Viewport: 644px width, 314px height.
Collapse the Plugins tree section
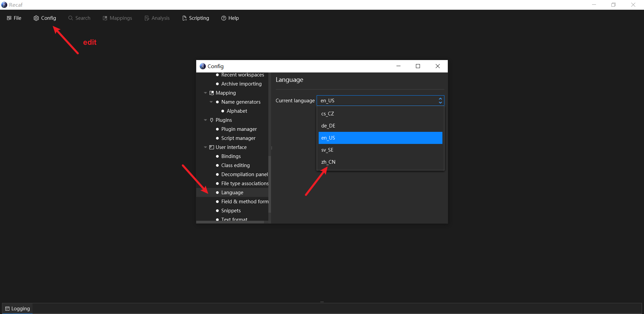tap(205, 120)
